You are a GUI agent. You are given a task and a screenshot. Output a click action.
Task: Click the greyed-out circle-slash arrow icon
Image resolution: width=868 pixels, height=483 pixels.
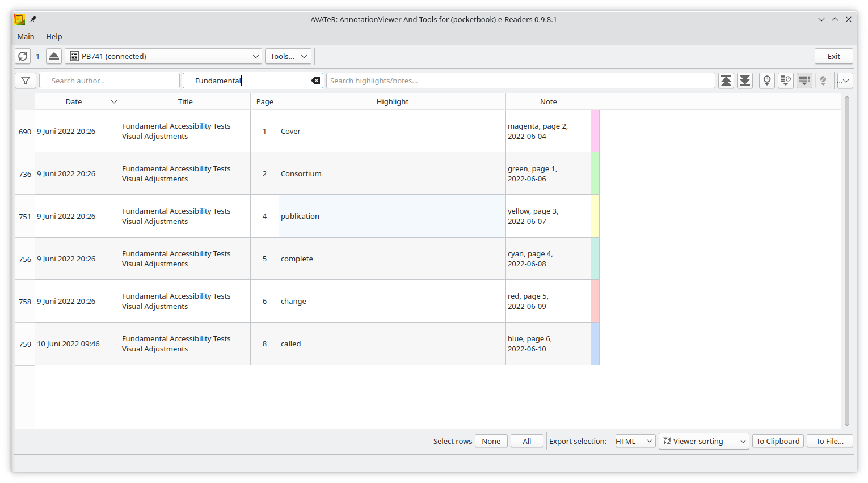[x=823, y=80]
